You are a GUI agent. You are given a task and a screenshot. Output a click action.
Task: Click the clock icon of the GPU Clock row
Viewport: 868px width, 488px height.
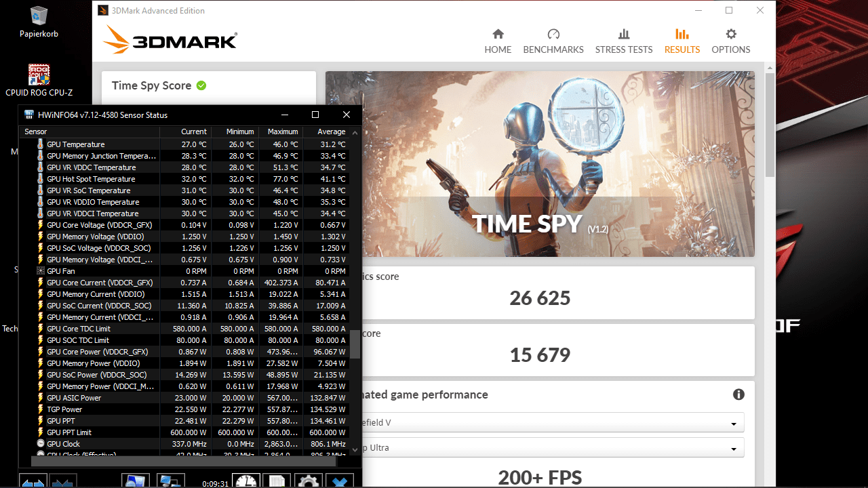pos(40,444)
